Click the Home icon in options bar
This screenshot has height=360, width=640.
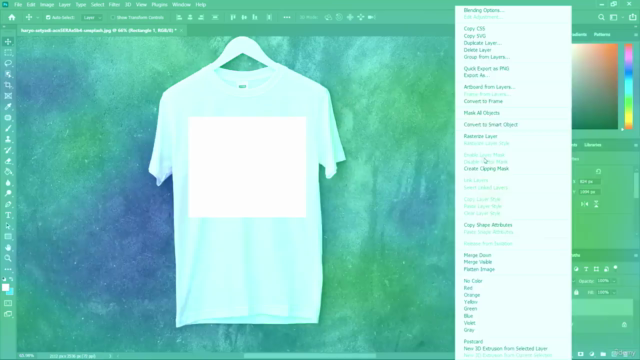(x=12, y=17)
